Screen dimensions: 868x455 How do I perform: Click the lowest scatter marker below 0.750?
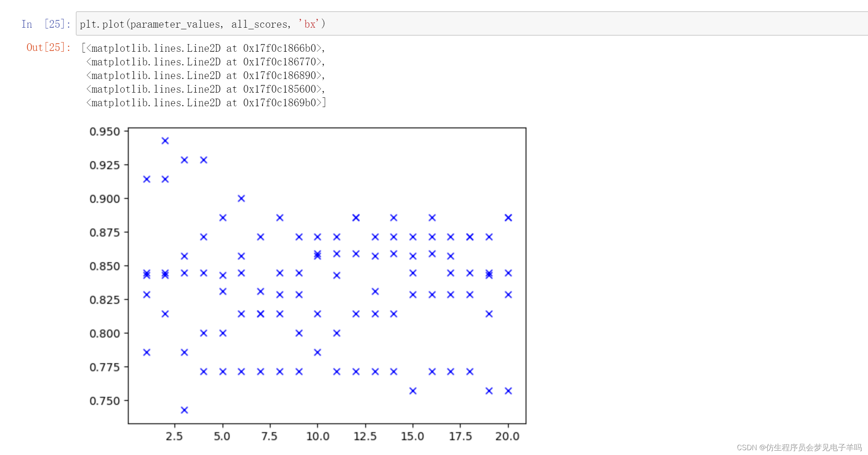tap(184, 410)
